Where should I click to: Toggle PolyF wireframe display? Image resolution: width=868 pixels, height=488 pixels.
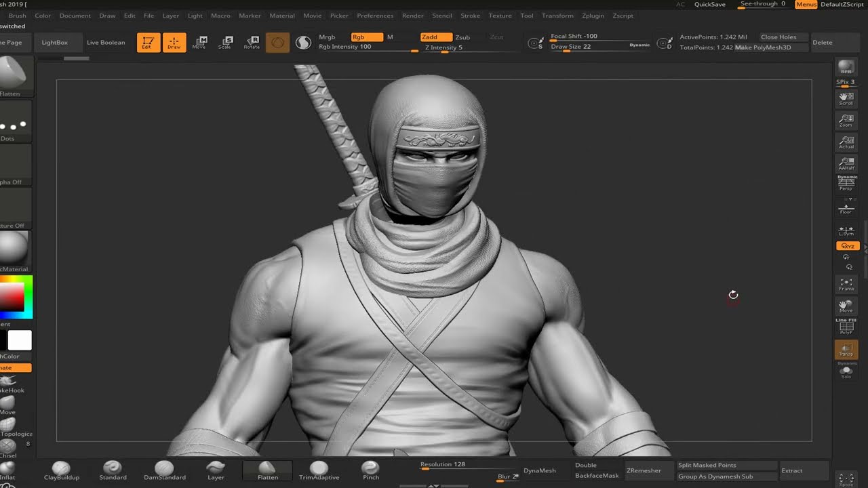click(846, 327)
